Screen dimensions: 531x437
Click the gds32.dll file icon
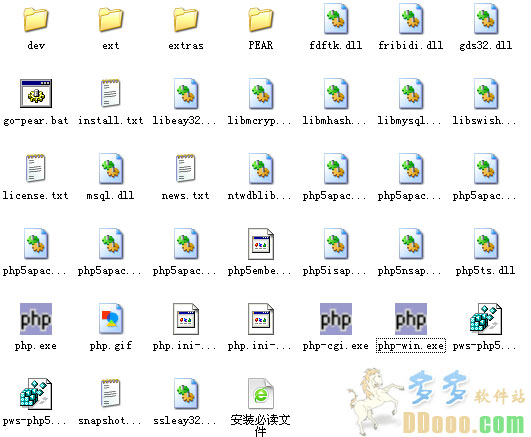486,19
